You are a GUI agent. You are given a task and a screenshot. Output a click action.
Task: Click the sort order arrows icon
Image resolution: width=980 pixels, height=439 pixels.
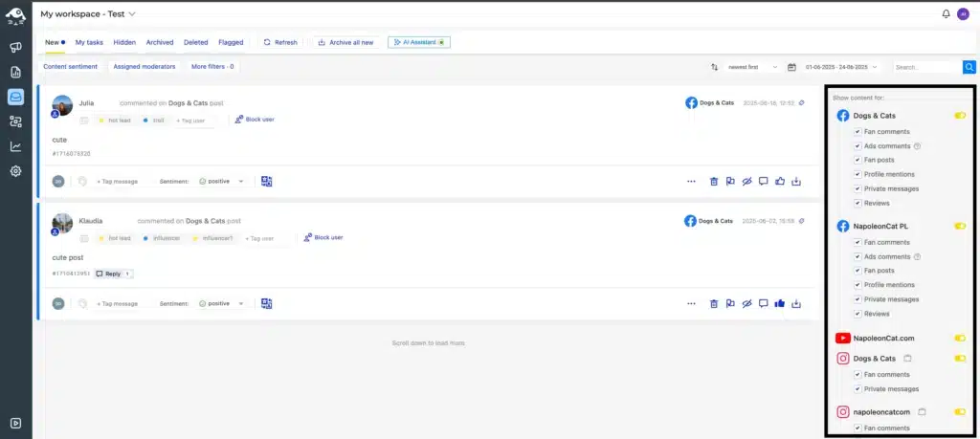point(714,67)
